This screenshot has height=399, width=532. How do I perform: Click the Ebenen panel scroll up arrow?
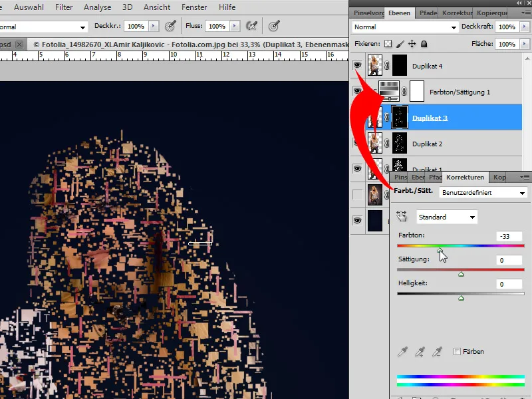click(527, 59)
